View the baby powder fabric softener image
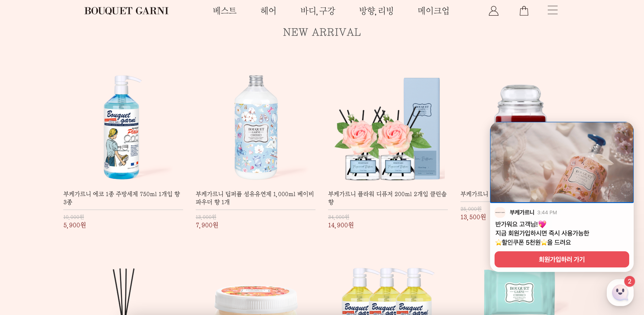 click(x=256, y=127)
